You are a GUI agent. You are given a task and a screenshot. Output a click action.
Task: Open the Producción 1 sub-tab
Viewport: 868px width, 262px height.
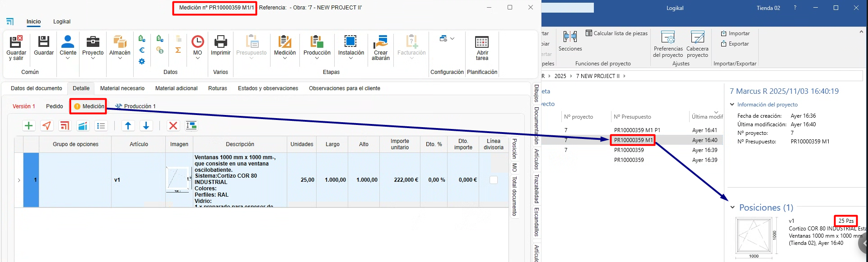(x=135, y=106)
